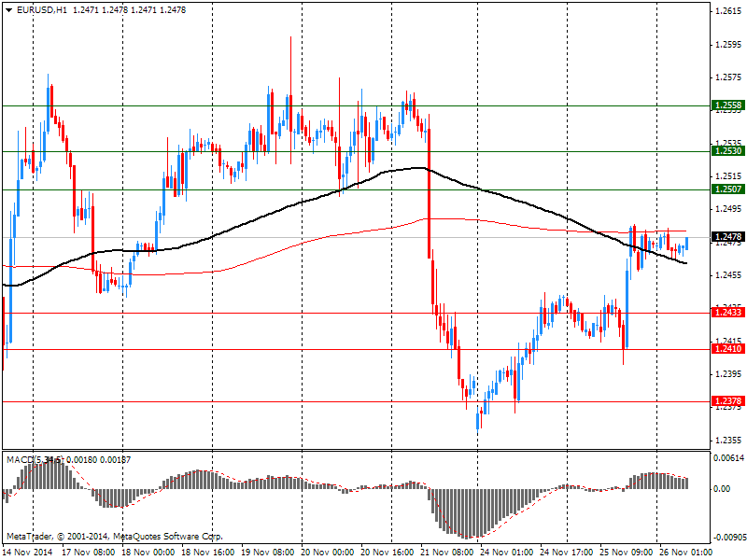Click the 1.2615 price axis value
Screen dimensions: 747x560
[728, 11]
